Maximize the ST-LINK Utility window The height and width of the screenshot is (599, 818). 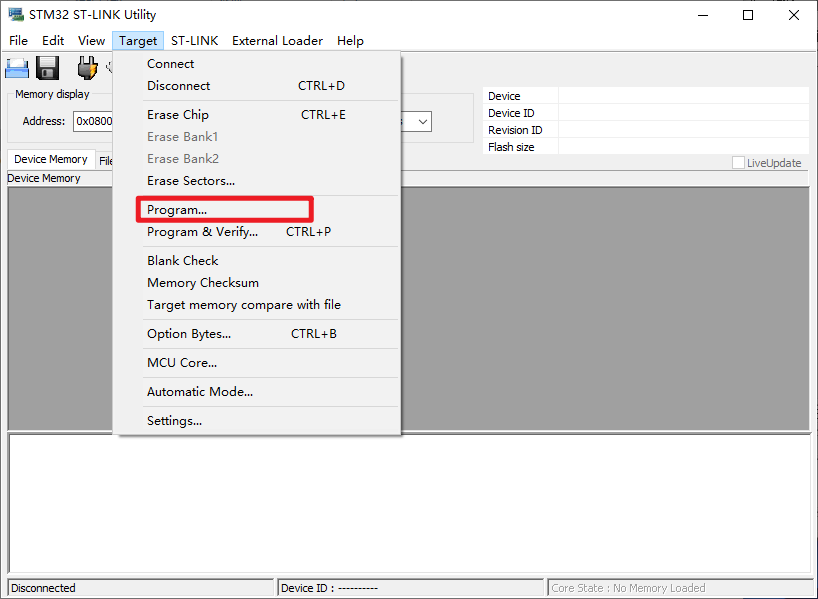(x=748, y=15)
